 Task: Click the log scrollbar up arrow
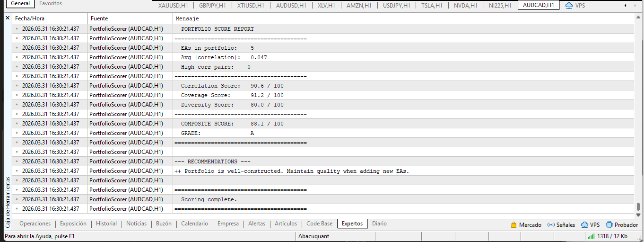(638, 18)
